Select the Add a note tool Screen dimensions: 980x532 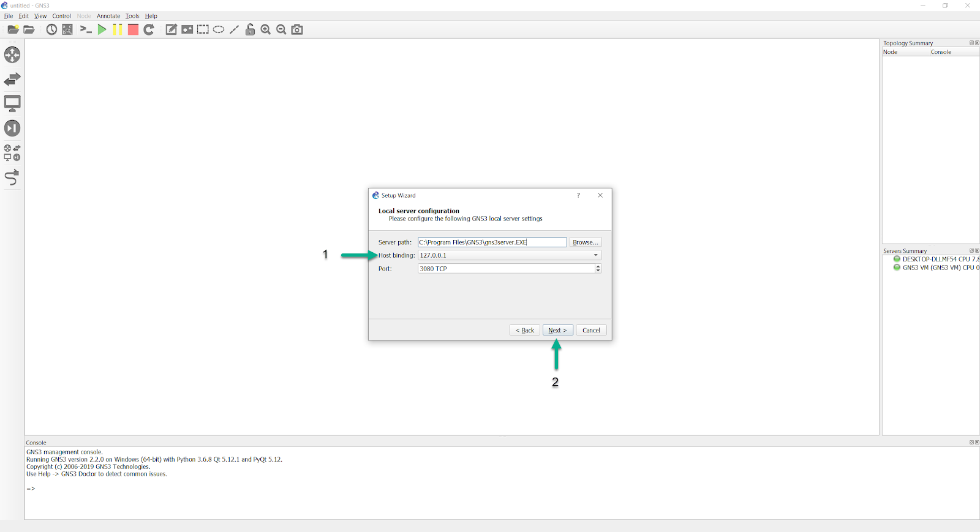coord(171,29)
